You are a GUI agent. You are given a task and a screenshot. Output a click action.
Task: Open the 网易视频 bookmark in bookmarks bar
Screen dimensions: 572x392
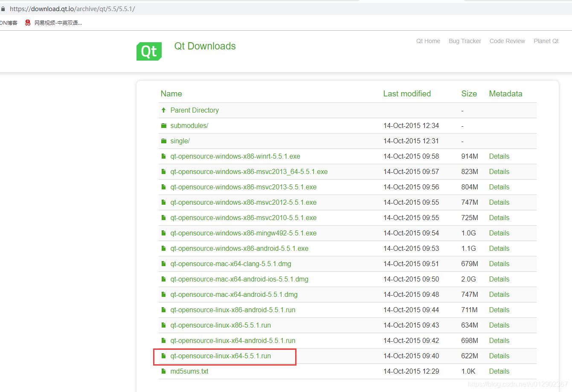58,23
